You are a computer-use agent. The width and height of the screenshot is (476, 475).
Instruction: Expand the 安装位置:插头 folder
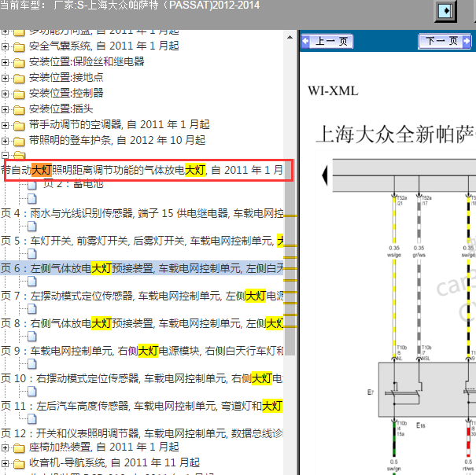[x=5, y=109]
